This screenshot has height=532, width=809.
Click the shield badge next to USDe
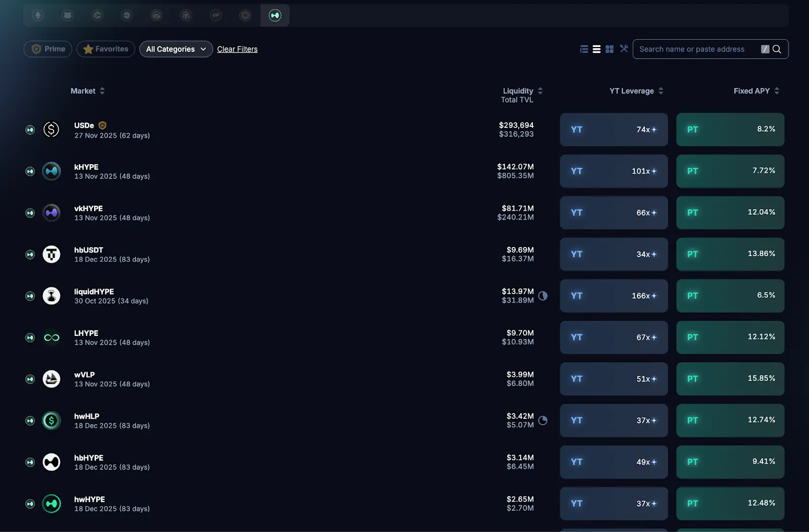[102, 125]
